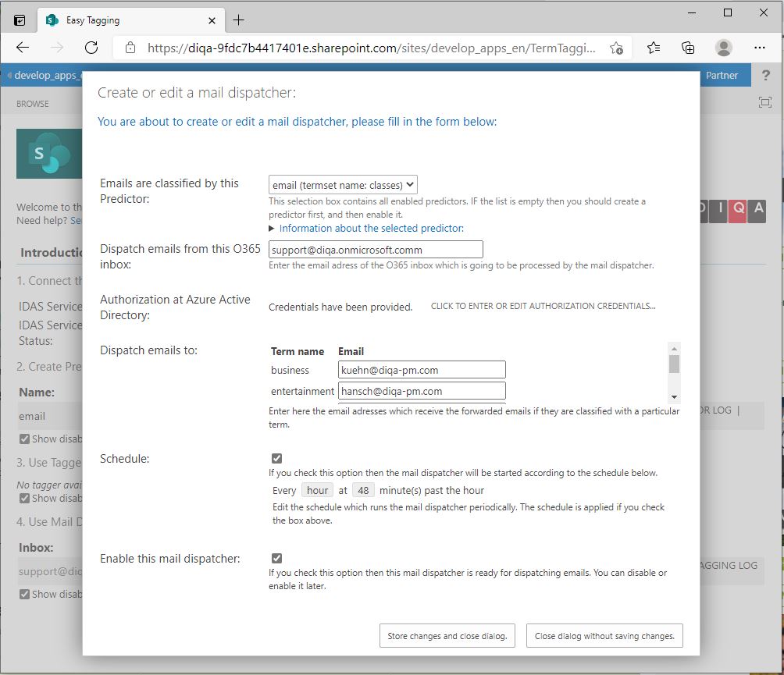Open the browser Settings and more menu

tap(759, 48)
